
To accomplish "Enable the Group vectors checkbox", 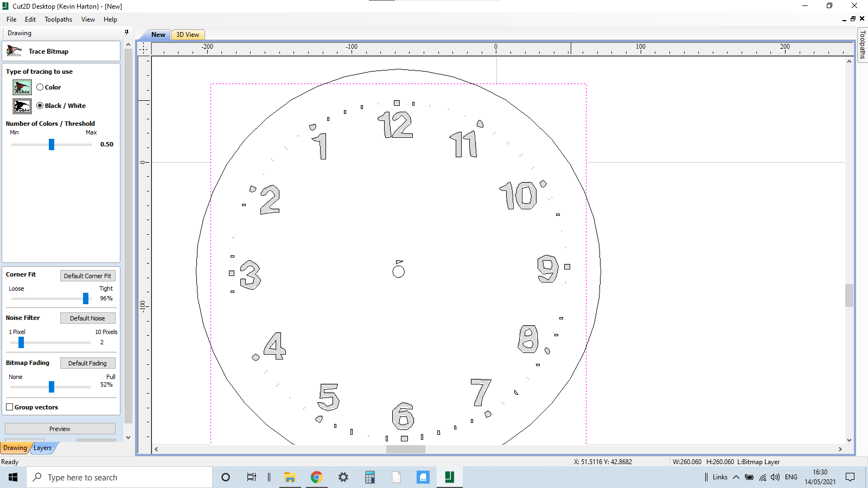I will coord(9,407).
